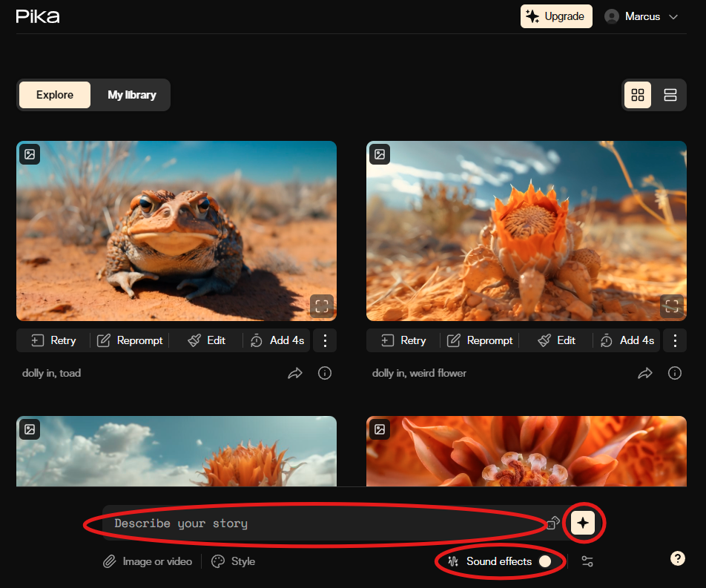Open the toad video thumbnail
Viewport: 706px width, 588px height.
[x=176, y=231]
